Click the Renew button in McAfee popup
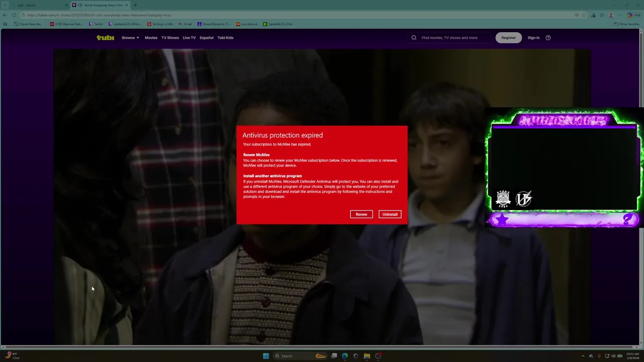The height and width of the screenshot is (362, 644). pos(361,214)
